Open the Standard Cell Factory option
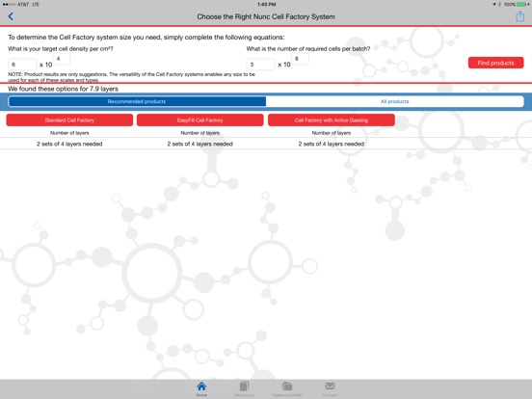This screenshot has width=532, height=399. pos(69,120)
